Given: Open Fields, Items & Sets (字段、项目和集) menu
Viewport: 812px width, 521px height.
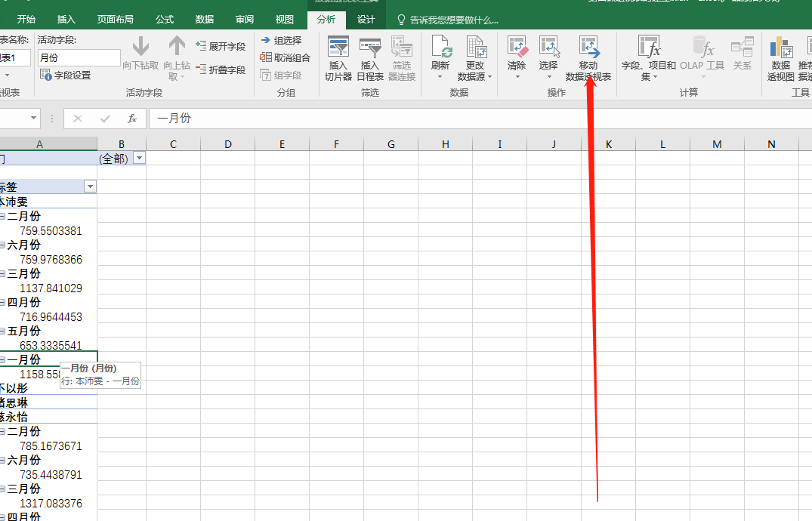Looking at the screenshot, I should 648,48.
